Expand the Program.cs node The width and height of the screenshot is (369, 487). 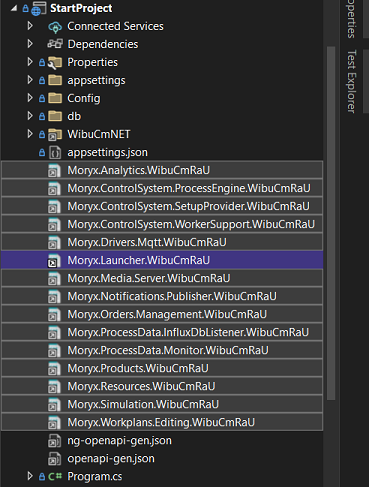[30, 476]
